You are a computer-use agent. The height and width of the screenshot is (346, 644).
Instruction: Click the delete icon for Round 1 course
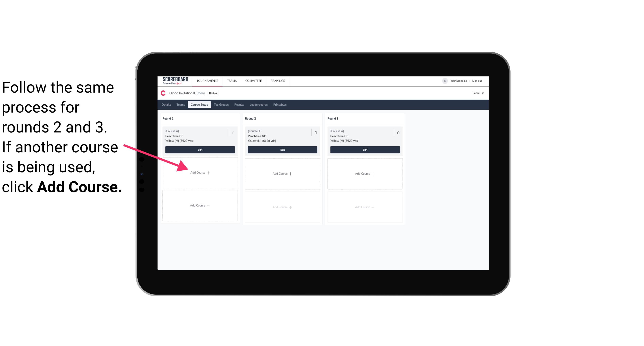pos(234,132)
